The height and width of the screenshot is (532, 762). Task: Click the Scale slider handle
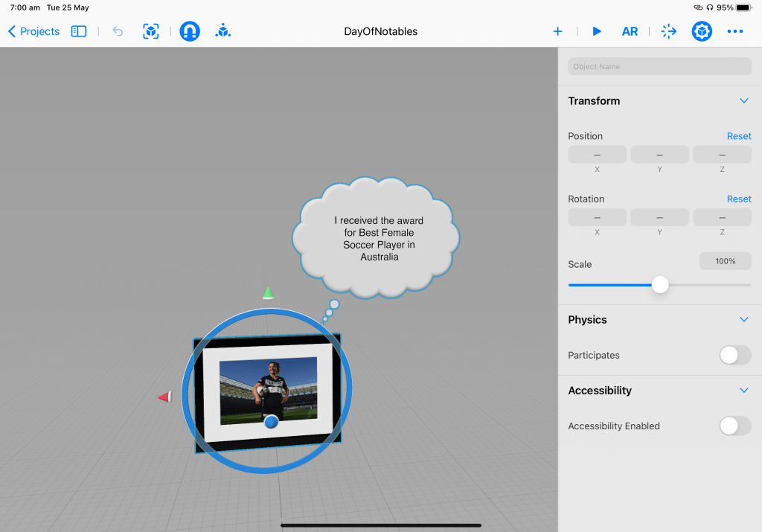point(660,284)
